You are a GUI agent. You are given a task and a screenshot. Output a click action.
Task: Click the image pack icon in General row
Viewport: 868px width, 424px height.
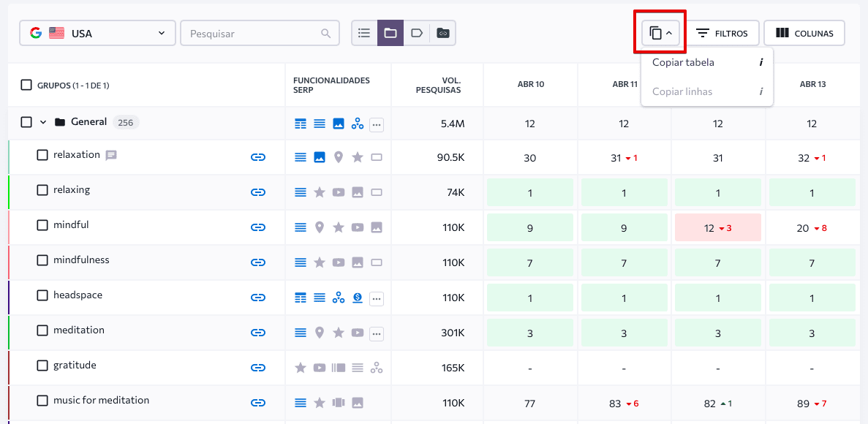(x=339, y=124)
